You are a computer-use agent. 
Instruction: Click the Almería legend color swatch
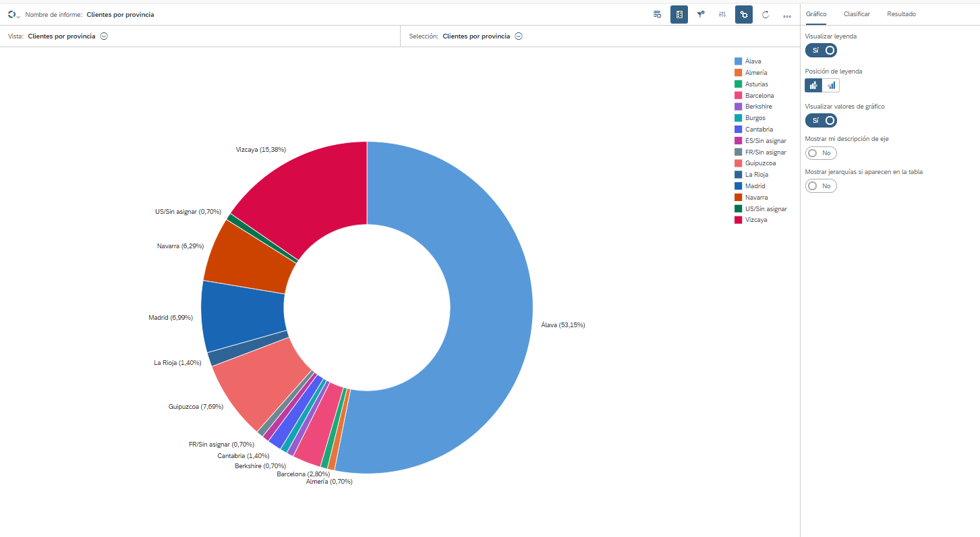click(x=738, y=72)
